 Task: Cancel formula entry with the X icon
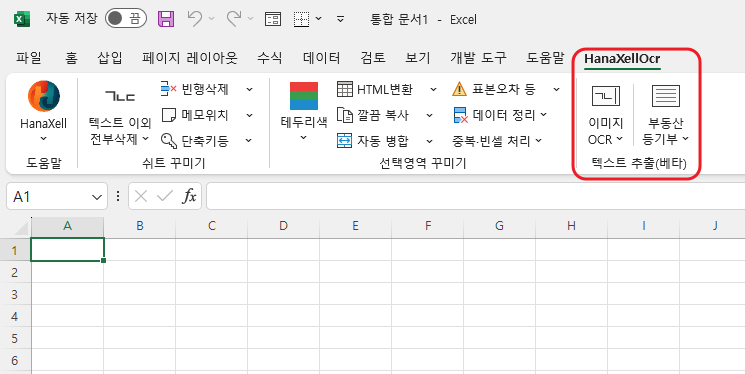tap(141, 196)
